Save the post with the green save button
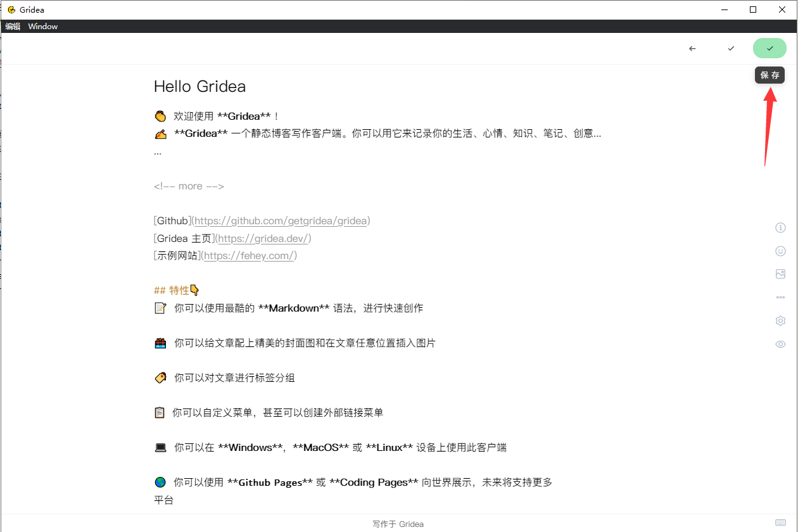798x532 pixels. (x=769, y=48)
